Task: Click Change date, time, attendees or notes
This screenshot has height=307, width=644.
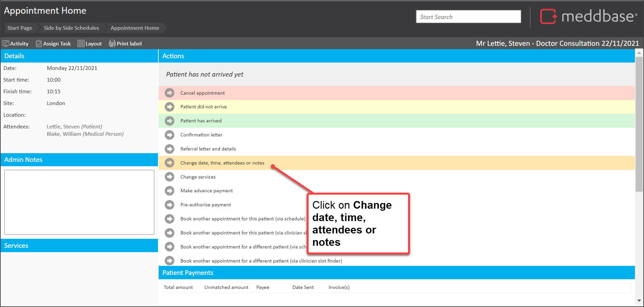Action: 222,163
